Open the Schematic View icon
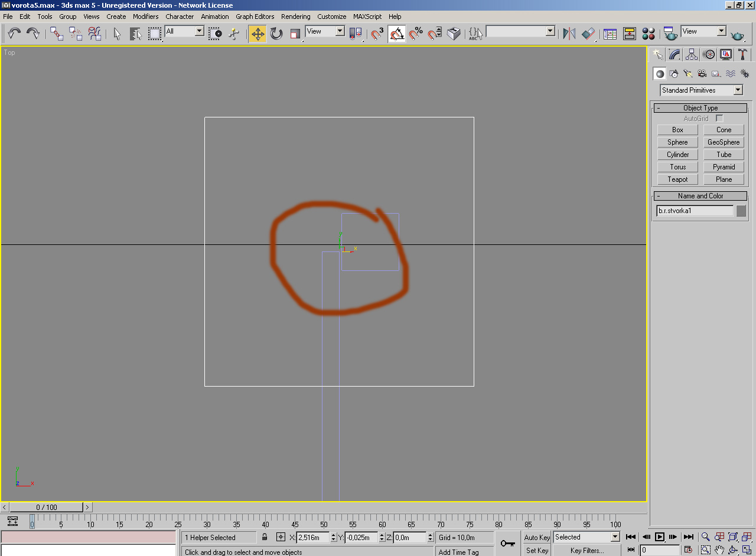The height and width of the screenshot is (556, 756). point(629,34)
